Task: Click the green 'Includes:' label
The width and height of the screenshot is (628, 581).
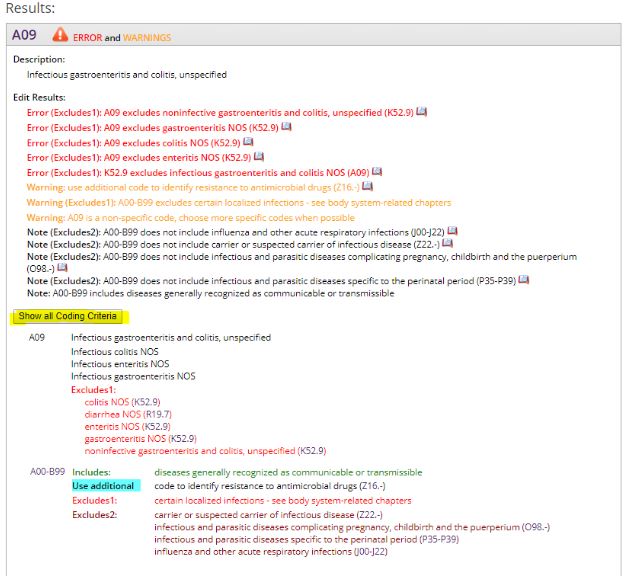Action: 91,473
